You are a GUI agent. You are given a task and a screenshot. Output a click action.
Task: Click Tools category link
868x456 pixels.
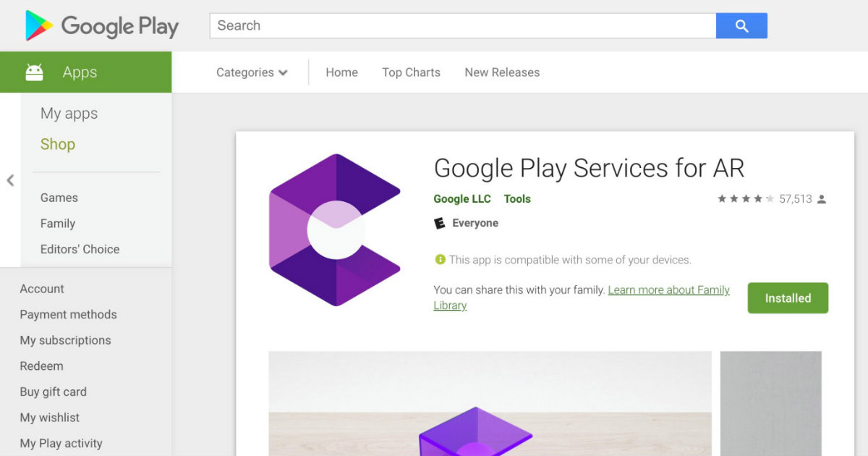517,199
